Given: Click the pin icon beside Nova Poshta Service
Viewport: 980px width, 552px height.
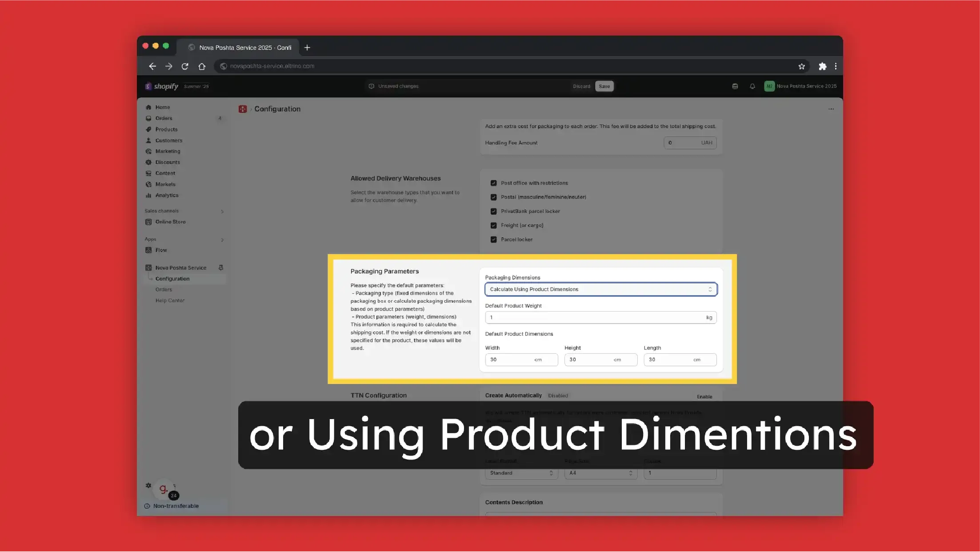Looking at the screenshot, I should click(221, 268).
